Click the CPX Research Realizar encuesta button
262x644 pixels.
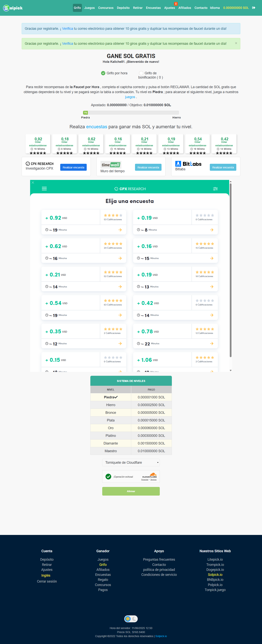[73, 167]
